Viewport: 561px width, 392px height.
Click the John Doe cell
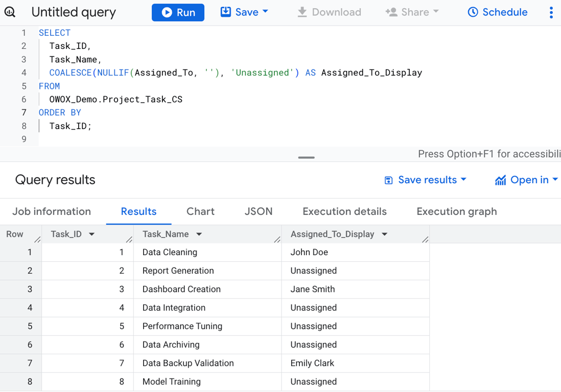[356, 252]
